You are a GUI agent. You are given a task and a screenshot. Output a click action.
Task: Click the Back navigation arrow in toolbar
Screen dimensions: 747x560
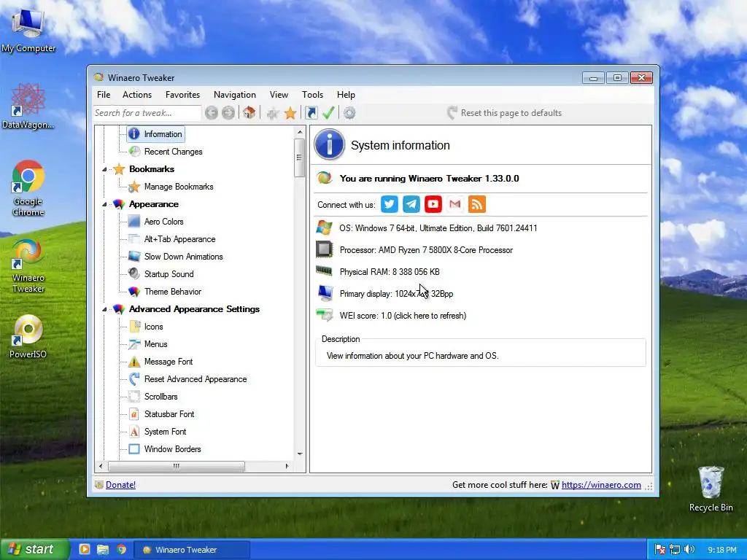[x=212, y=113]
